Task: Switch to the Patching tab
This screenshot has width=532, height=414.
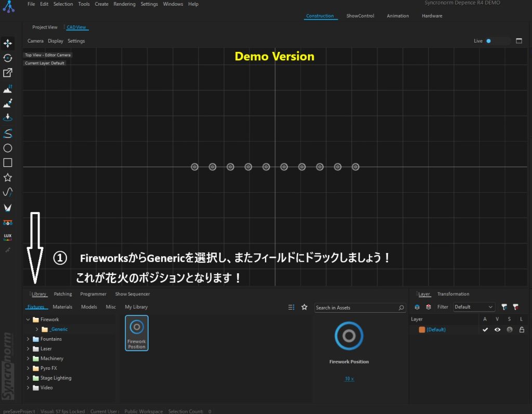Action: (63, 294)
